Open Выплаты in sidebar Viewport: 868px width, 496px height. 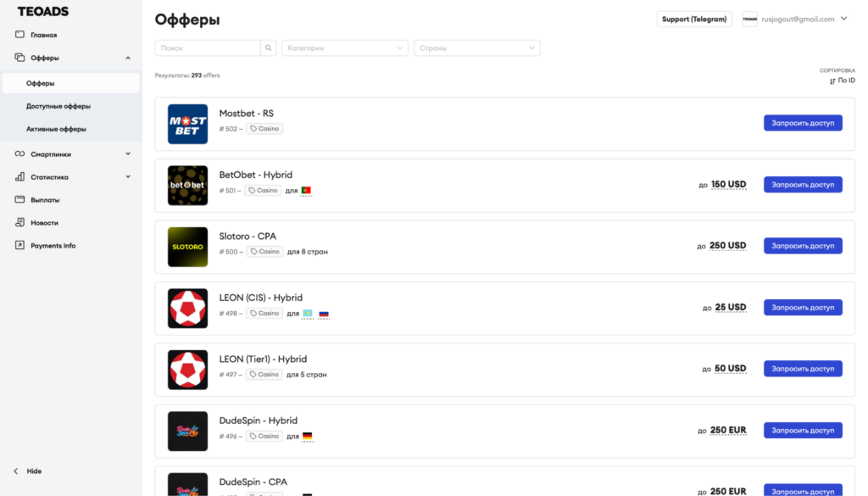coord(45,200)
